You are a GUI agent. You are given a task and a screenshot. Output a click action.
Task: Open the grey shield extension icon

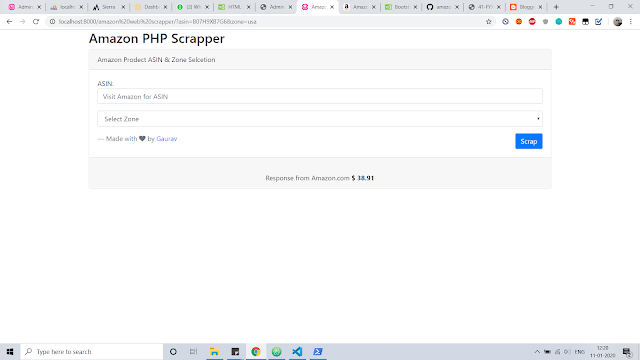(545, 22)
